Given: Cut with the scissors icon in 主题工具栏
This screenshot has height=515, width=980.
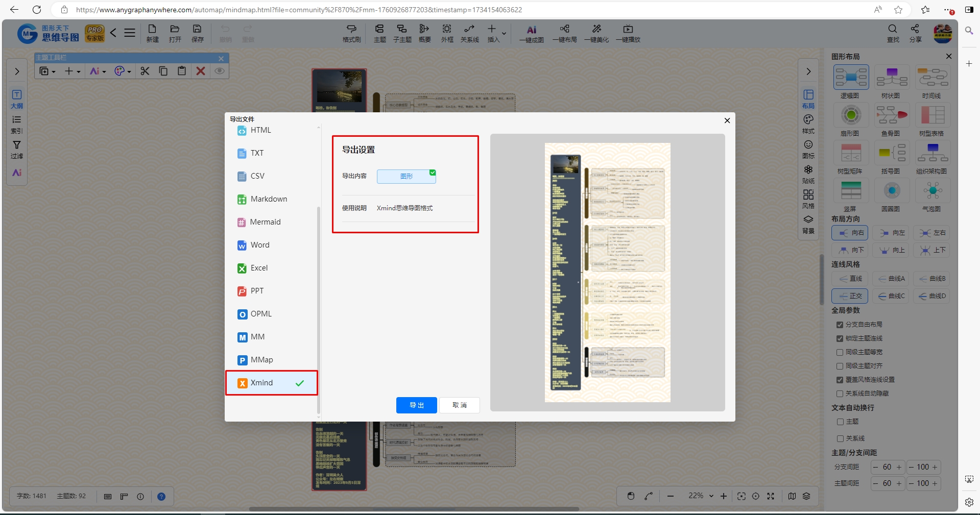Looking at the screenshot, I should pos(145,71).
